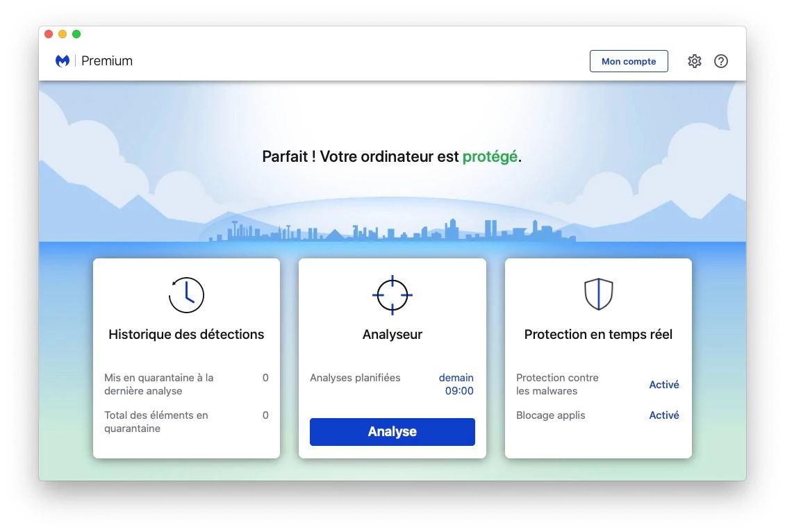Image resolution: width=785 pixels, height=532 pixels.
Task: Start a scan with Analyse button
Action: pyautogui.click(x=392, y=431)
